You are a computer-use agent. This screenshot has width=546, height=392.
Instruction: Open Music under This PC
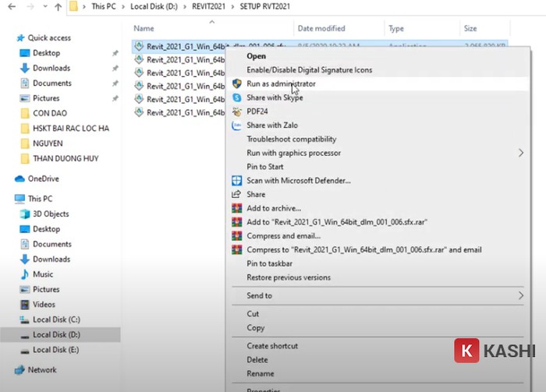(43, 274)
